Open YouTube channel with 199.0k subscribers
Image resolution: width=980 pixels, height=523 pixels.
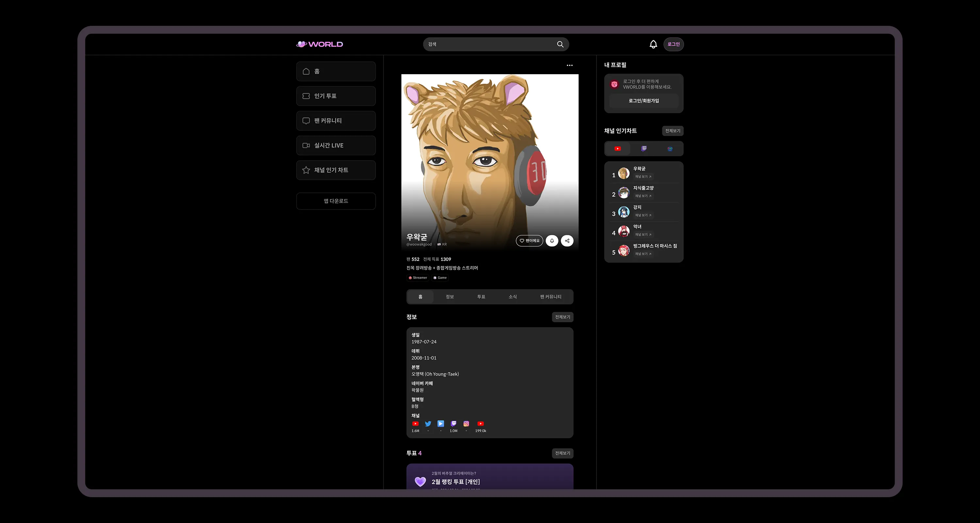481,424
